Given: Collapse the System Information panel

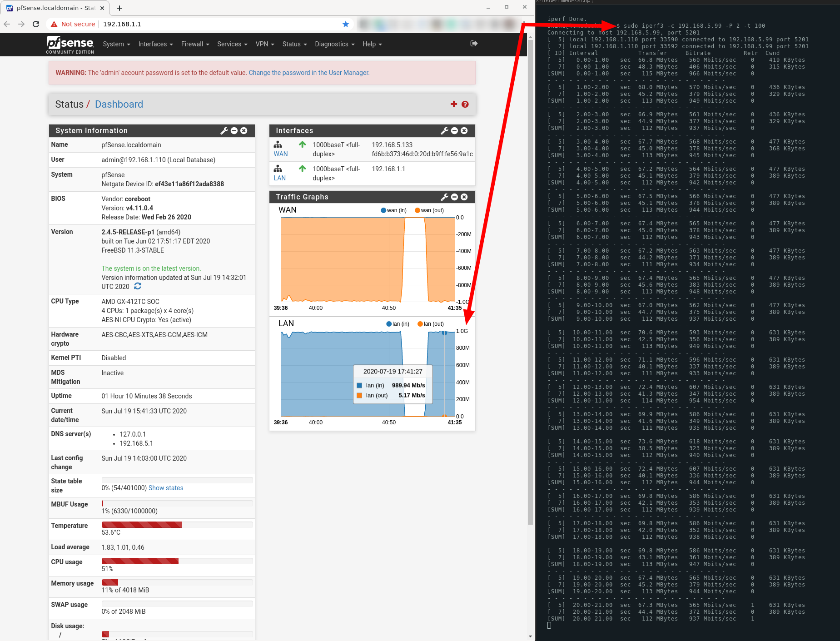Looking at the screenshot, I should click(x=234, y=130).
